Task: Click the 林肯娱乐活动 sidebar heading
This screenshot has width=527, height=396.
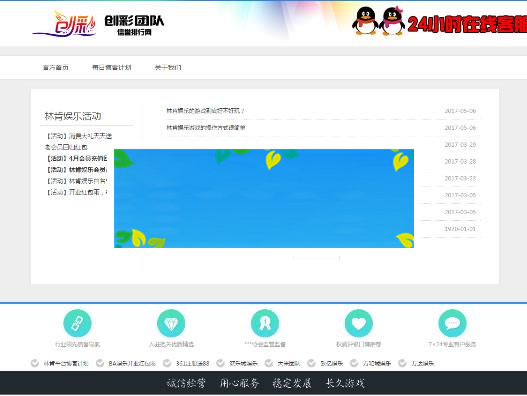Action: click(x=73, y=116)
